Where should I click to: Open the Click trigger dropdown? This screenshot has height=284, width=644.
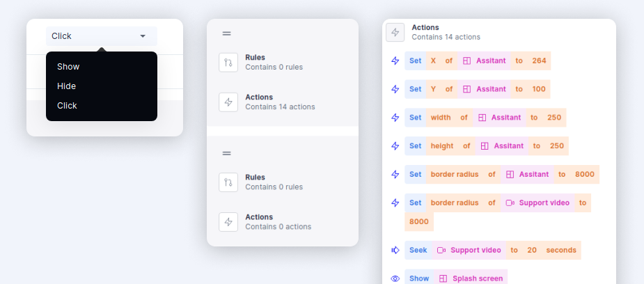click(102, 36)
